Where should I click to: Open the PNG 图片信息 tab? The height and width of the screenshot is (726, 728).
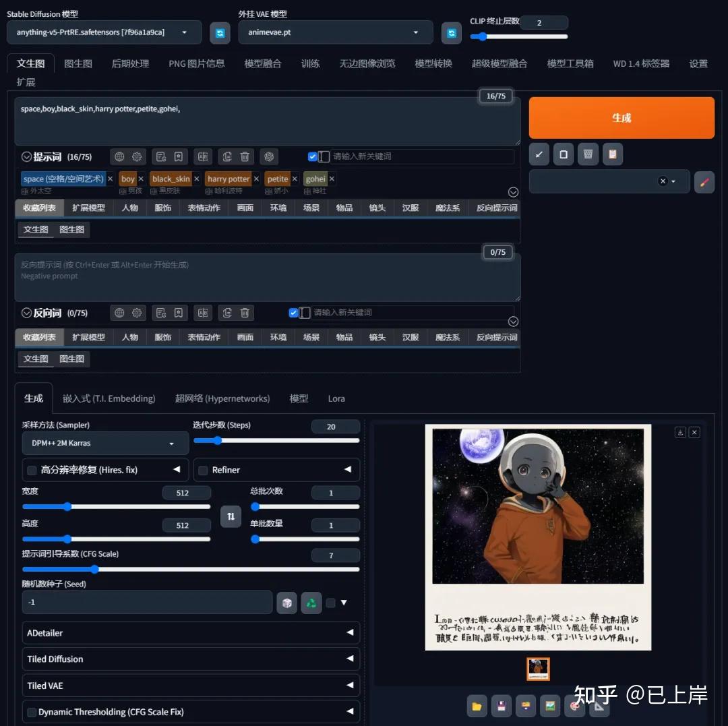196,64
